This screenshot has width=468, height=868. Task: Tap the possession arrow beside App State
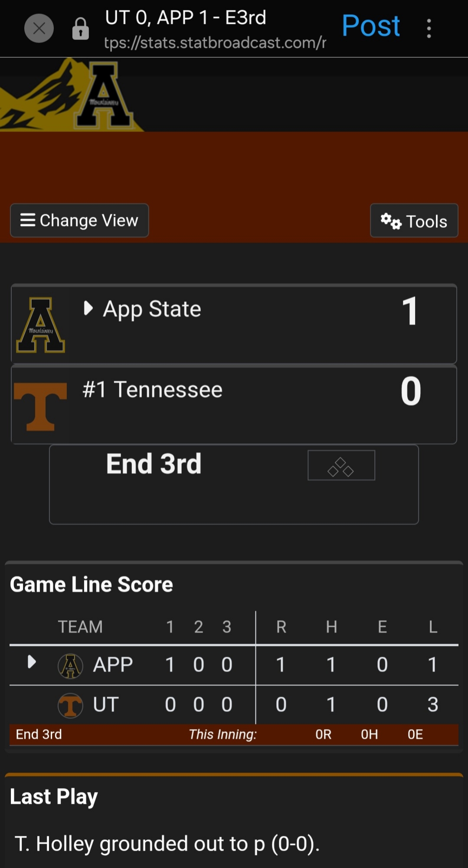point(88,308)
